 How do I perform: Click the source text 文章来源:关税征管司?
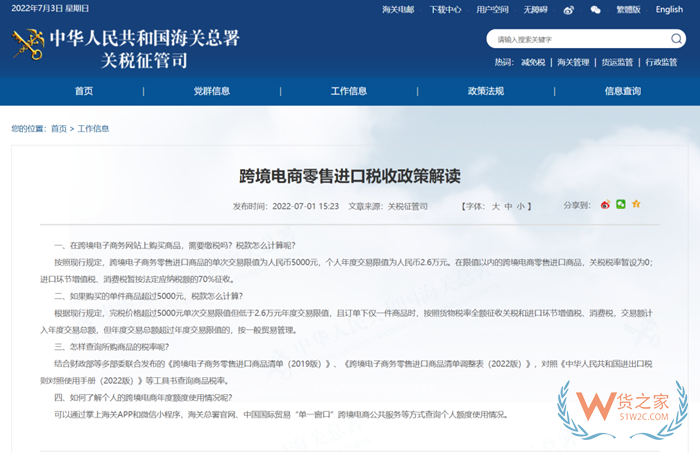pos(388,207)
